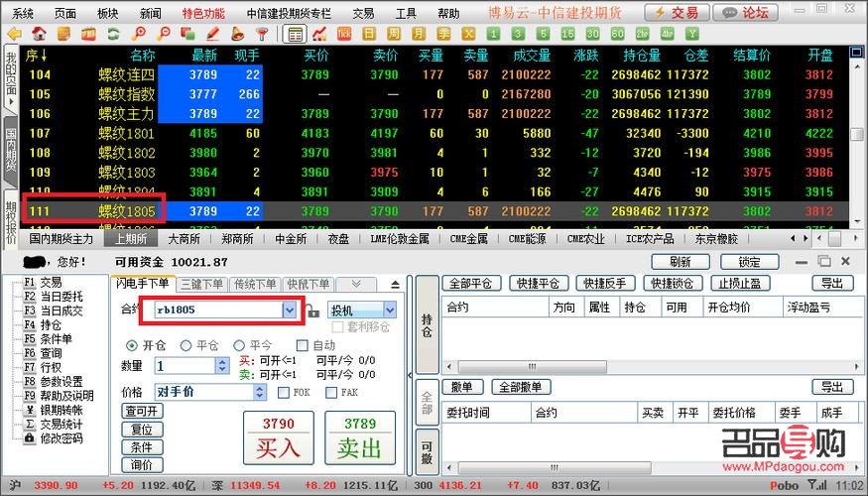Go to home page via house icon

point(39,35)
